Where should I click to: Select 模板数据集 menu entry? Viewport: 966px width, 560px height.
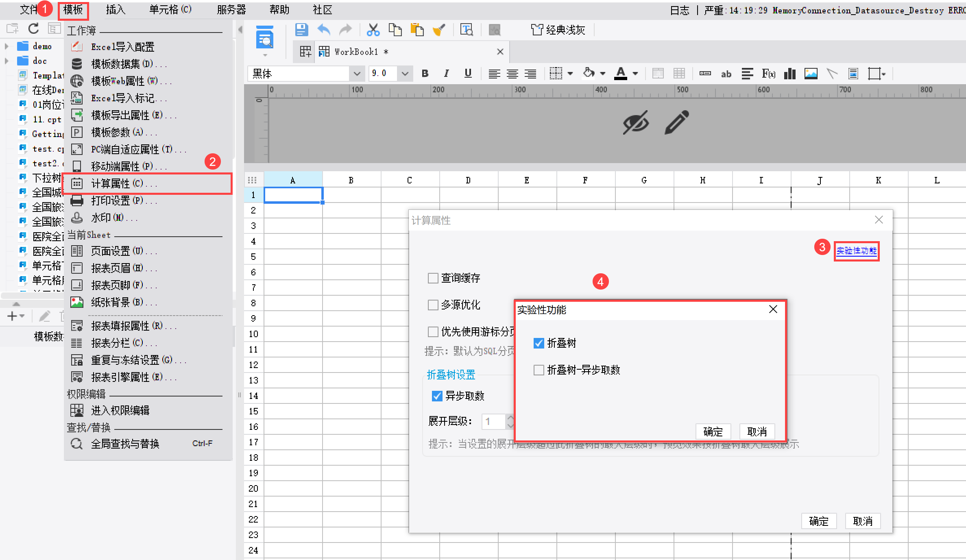tap(122, 64)
